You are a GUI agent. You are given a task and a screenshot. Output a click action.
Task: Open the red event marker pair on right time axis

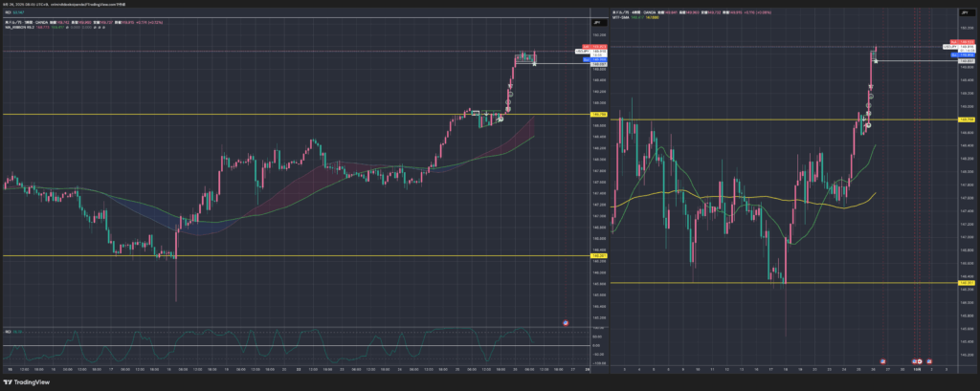(x=917, y=360)
